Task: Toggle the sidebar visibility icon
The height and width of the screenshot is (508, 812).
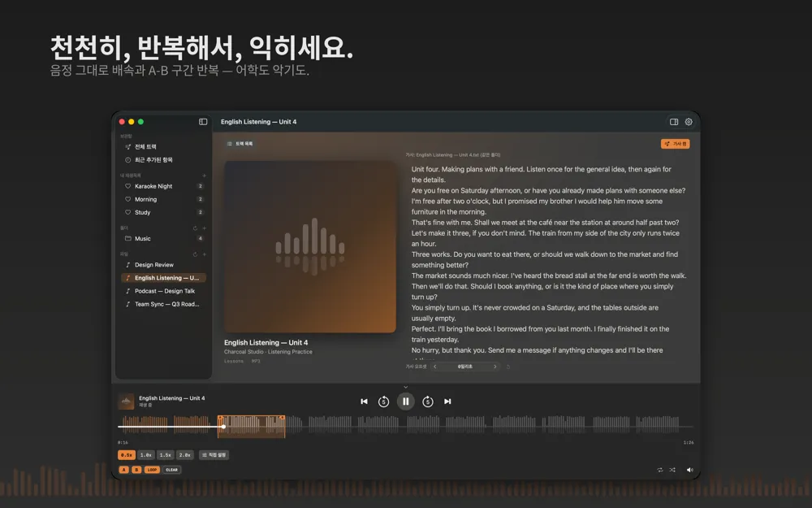Action: [203, 122]
